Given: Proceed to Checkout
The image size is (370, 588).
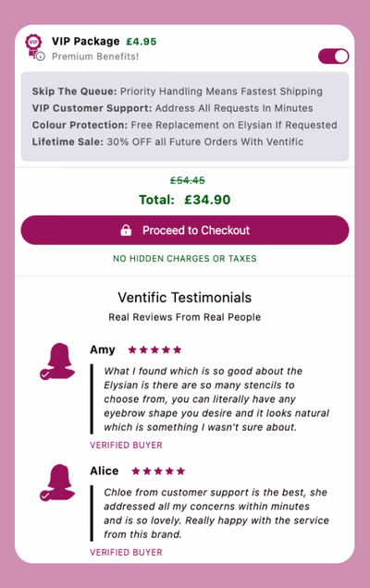Looking at the screenshot, I should (185, 230).
